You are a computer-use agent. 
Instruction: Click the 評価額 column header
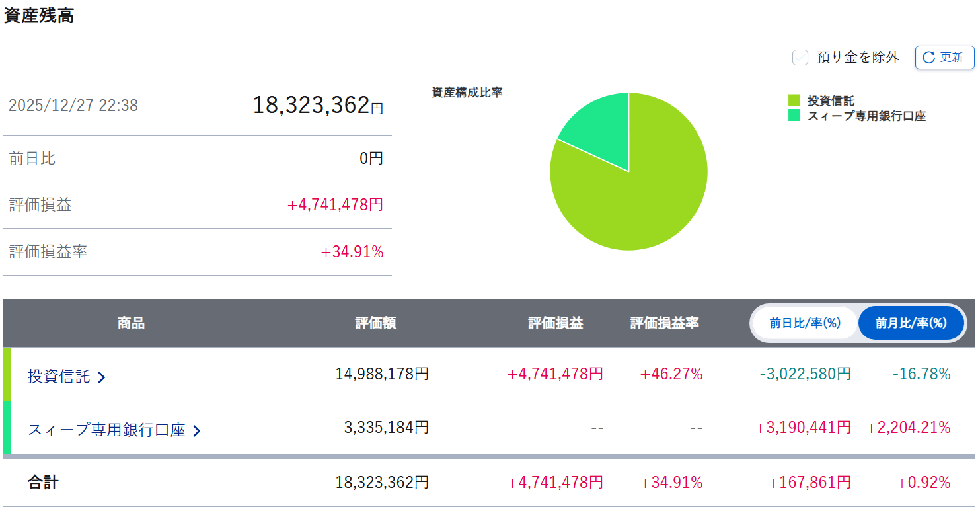pos(375,323)
